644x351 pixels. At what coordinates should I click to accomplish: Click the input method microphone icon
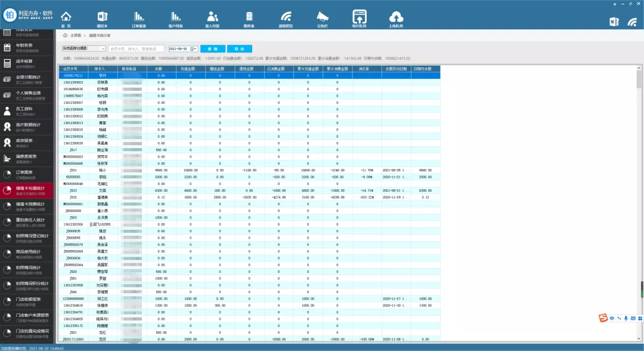coord(626,318)
